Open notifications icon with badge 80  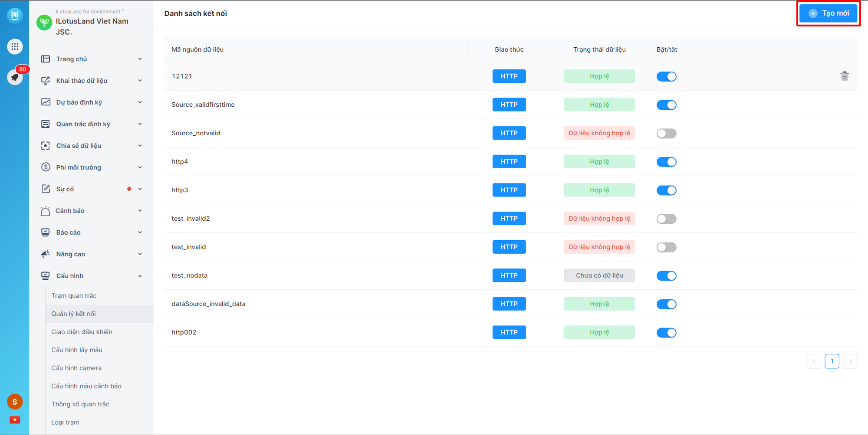[x=15, y=77]
